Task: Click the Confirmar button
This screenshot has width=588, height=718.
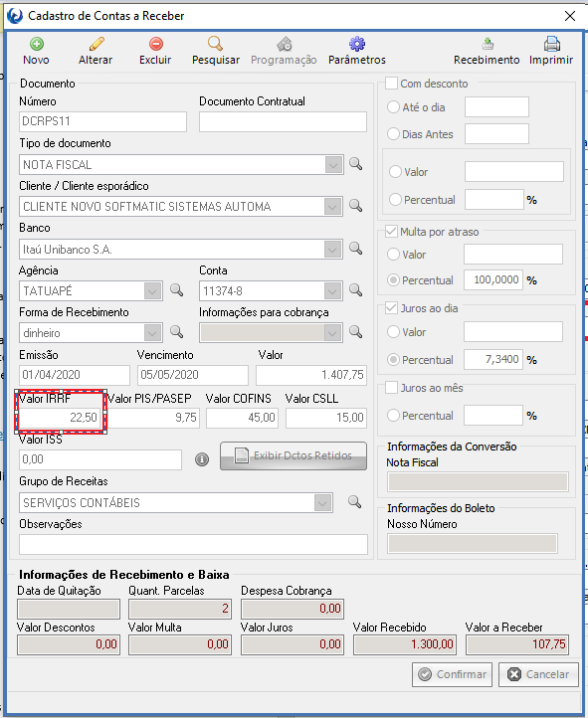Action: (x=452, y=674)
